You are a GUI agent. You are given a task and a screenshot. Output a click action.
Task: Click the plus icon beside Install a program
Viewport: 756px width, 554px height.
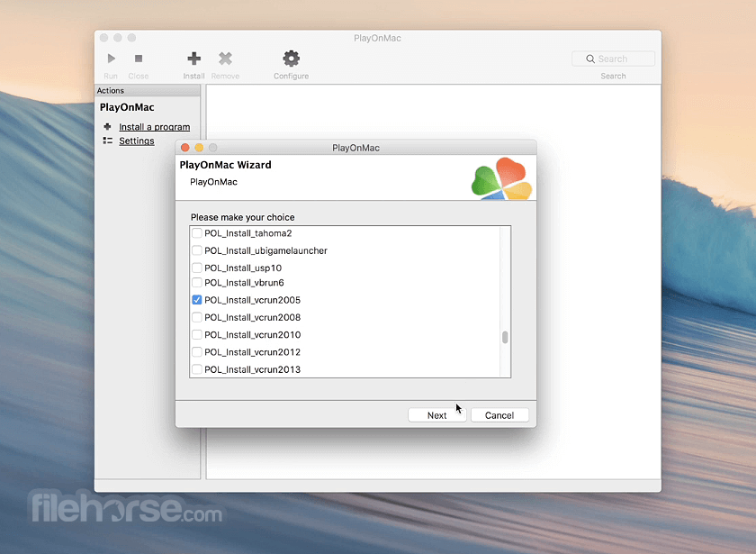pos(107,126)
